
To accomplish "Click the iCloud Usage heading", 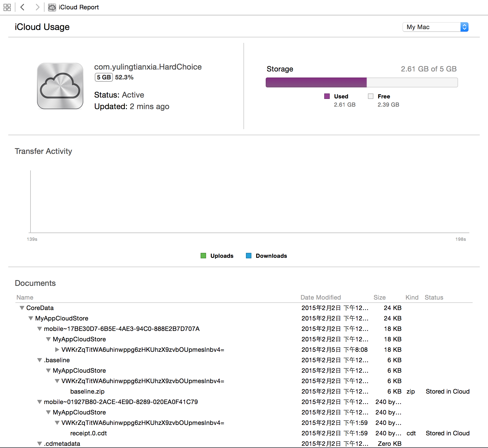I will point(42,27).
